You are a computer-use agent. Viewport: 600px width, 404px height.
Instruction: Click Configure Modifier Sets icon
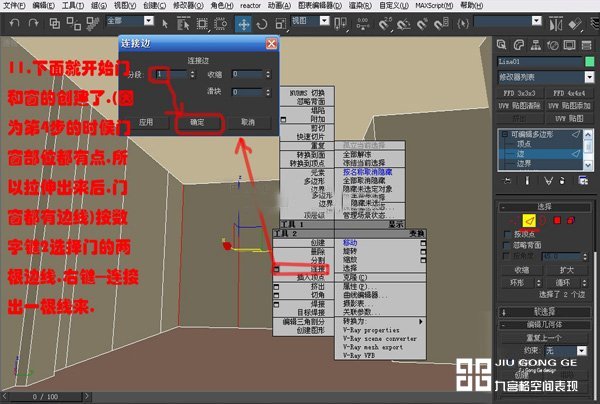point(583,181)
